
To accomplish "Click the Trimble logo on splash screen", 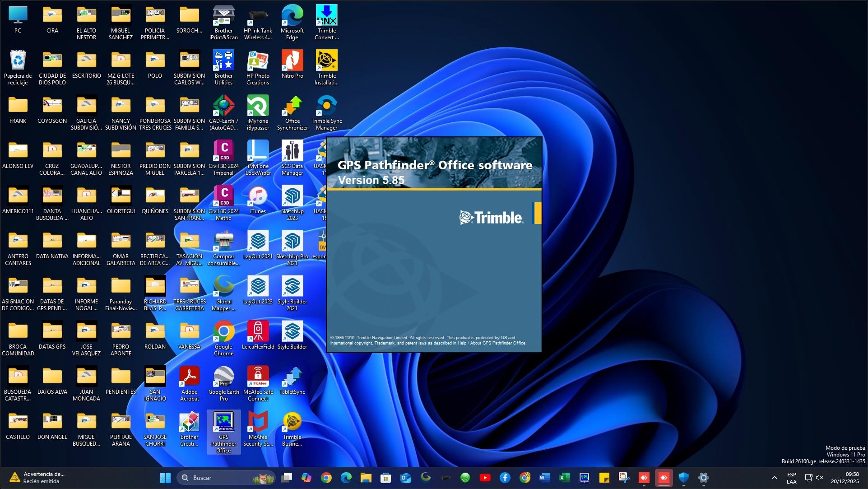I will (491, 218).
